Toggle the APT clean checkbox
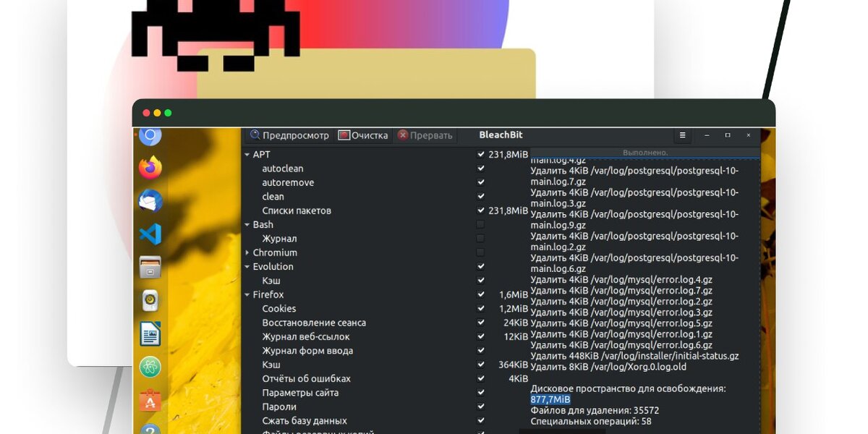The width and height of the screenshot is (868, 434). point(481,197)
